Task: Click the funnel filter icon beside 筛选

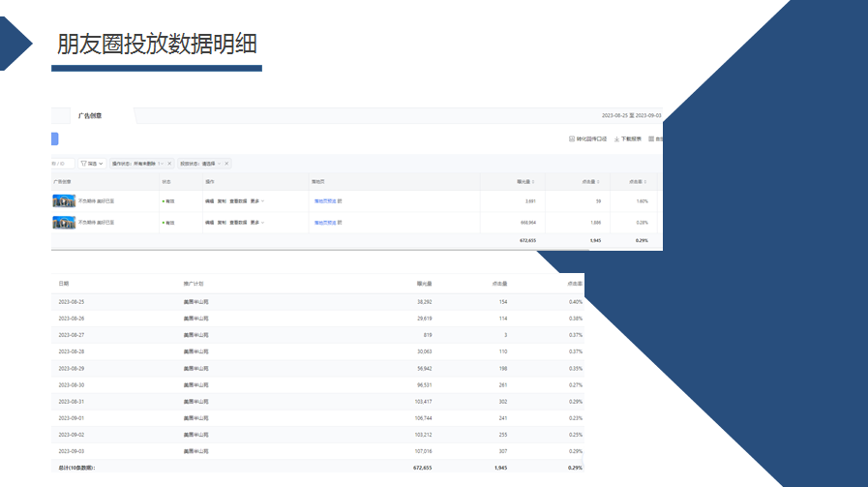Action: [x=84, y=164]
